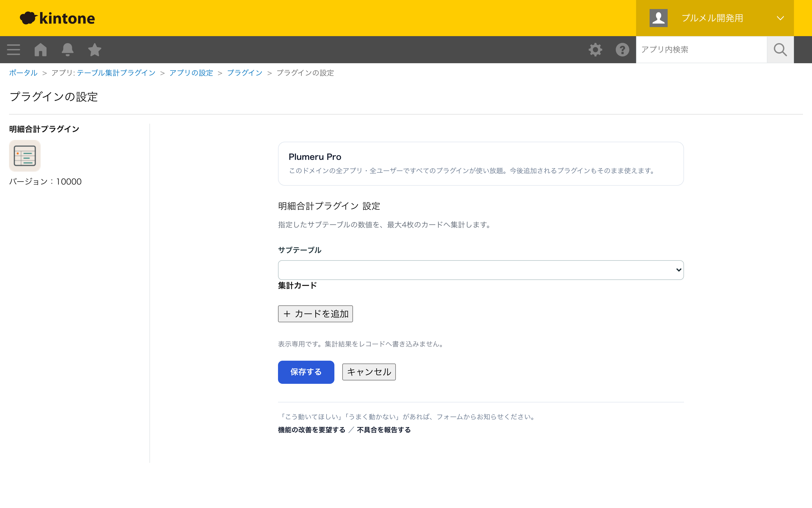Focus the アプリ内検索 search field
Image resolution: width=812 pixels, height=508 pixels.
pos(701,50)
